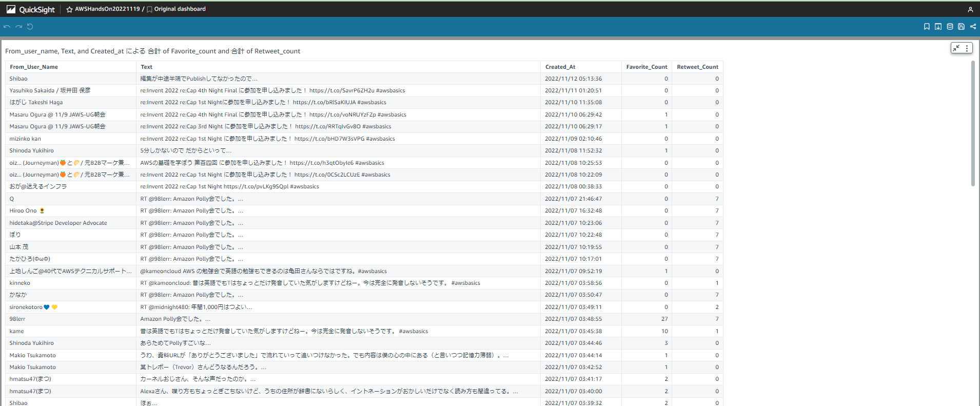
Task: Open the user account menu
Action: coord(970,9)
